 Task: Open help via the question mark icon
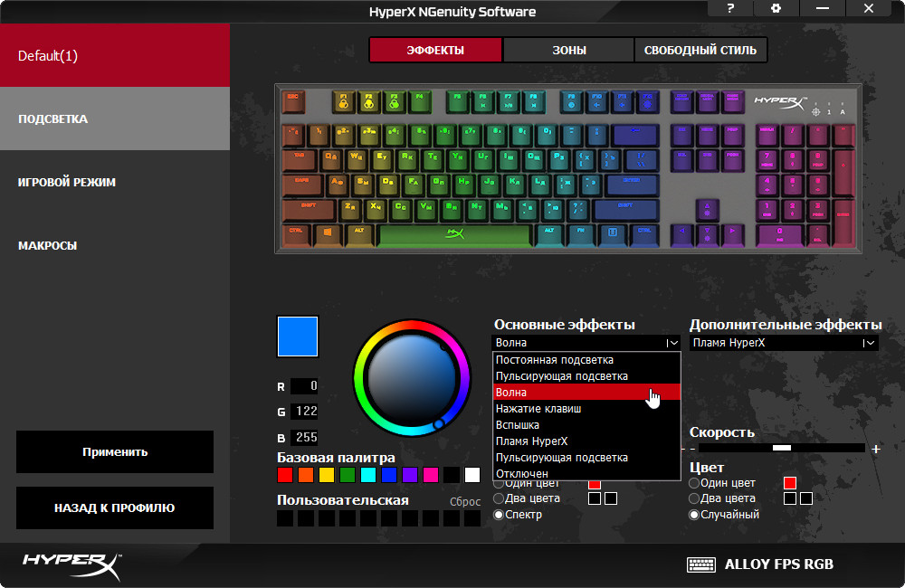point(730,9)
